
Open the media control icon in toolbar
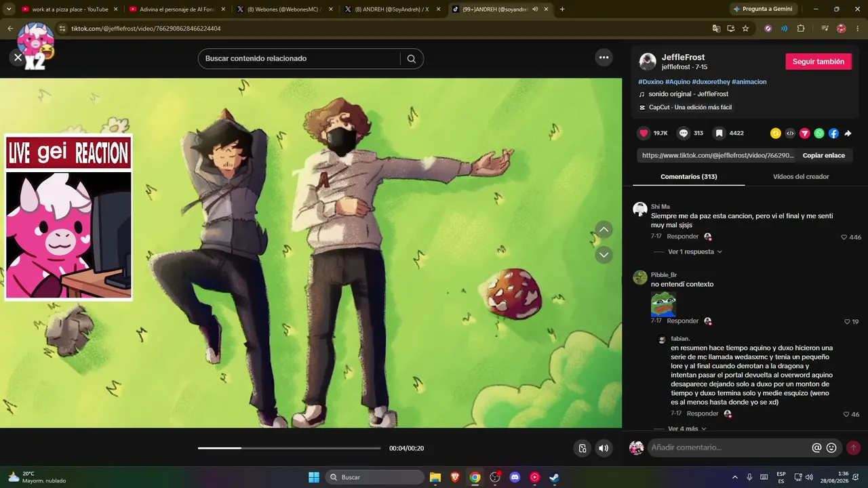825,28
